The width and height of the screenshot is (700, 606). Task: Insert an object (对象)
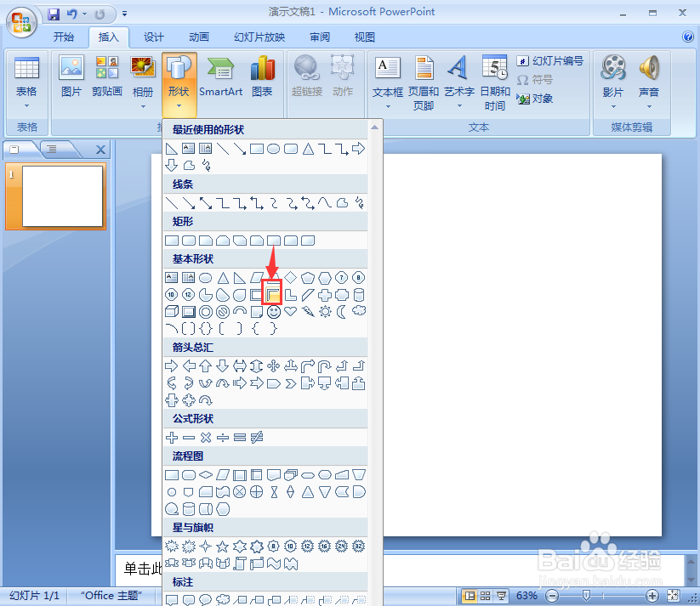pyautogui.click(x=535, y=99)
